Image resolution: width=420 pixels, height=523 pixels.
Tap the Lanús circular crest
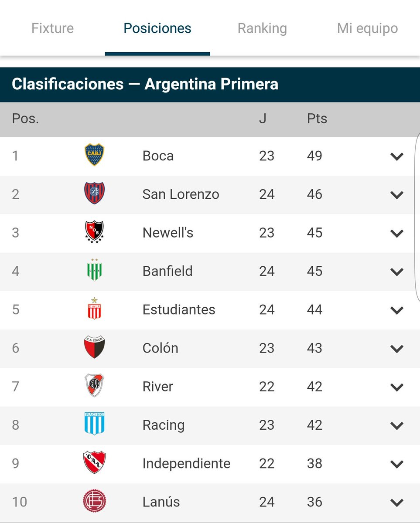coord(95,501)
